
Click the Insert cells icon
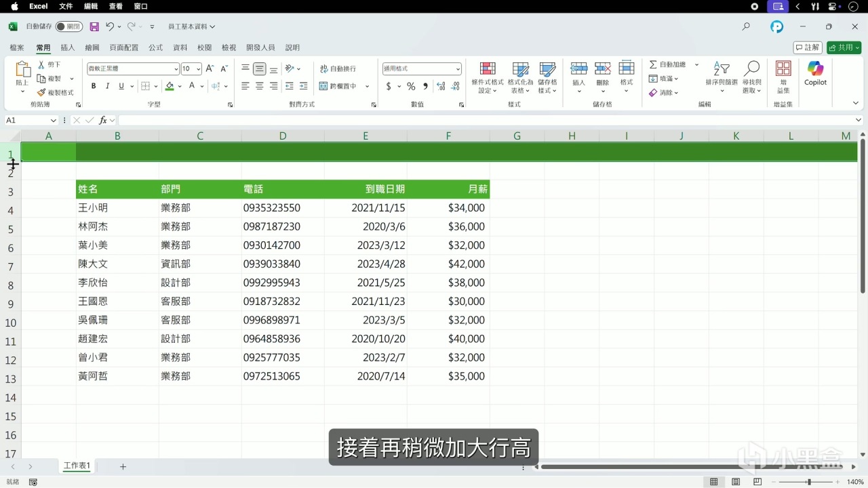click(578, 68)
